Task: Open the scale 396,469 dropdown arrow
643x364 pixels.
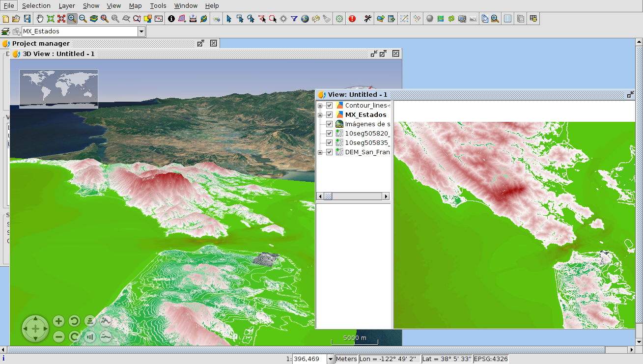Action: 330,359
